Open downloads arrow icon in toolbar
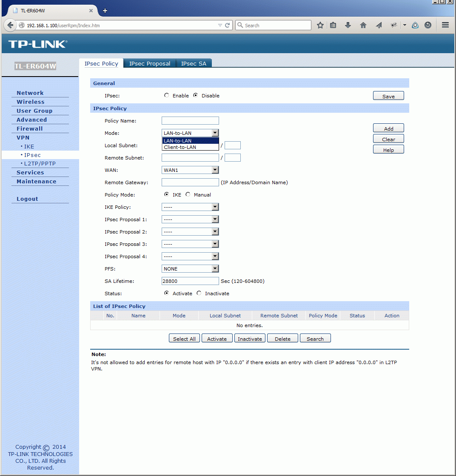456x476 pixels. (348, 25)
